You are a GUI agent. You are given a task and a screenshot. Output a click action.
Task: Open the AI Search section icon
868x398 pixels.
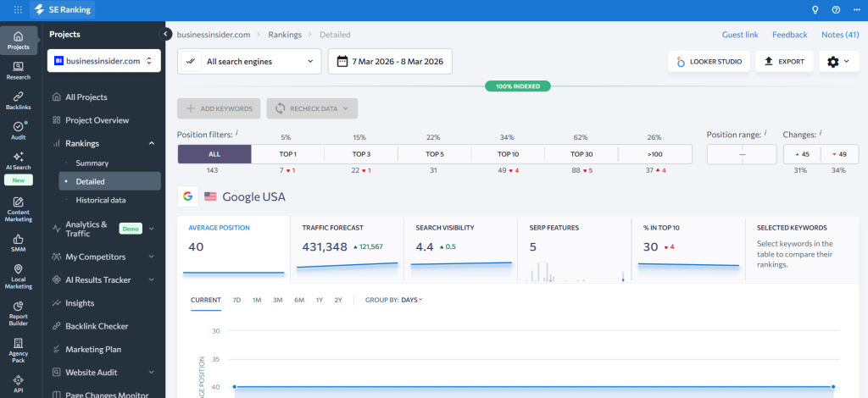[x=19, y=161]
